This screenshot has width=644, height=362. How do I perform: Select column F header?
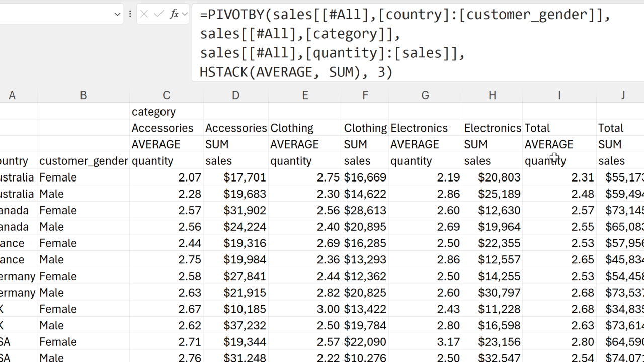coord(365,95)
